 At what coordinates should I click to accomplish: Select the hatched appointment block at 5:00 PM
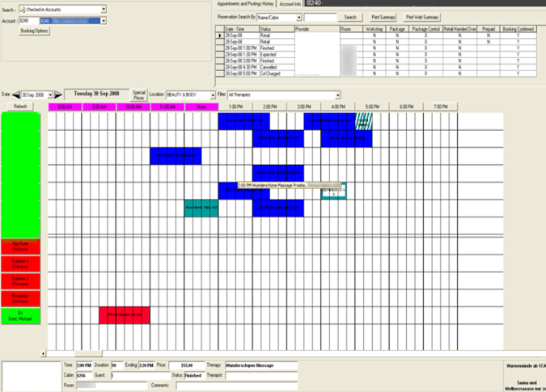(363, 122)
